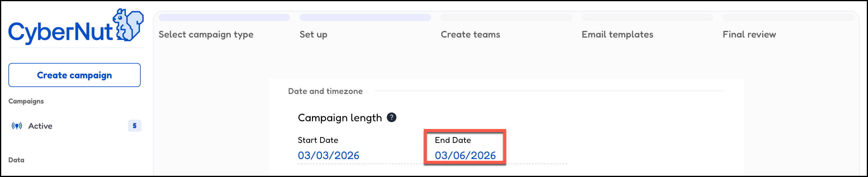
Task: Navigate to the Final review step
Action: pos(749,34)
